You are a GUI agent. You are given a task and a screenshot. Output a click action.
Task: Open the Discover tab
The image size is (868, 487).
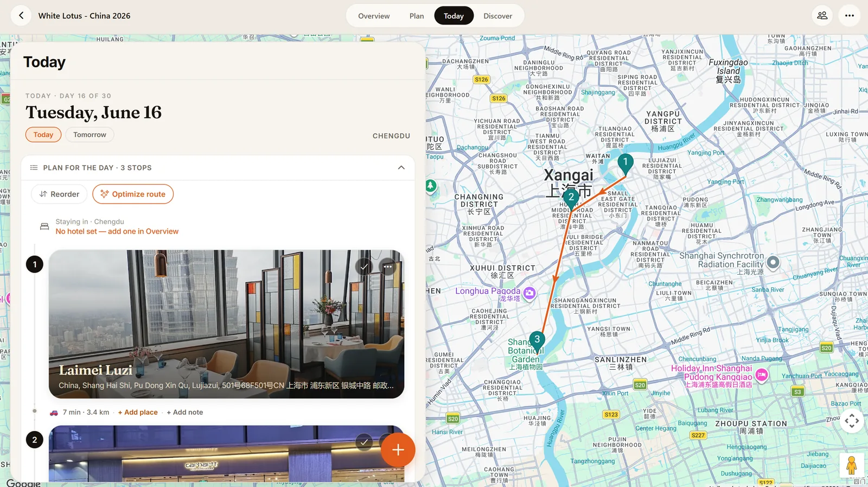(498, 16)
